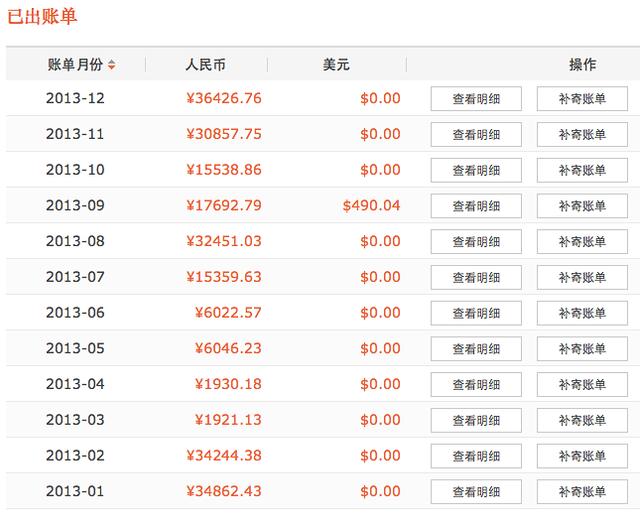Select month cell 2013-03
Image resolution: width=640 pixels, height=525 pixels.
pos(75,420)
